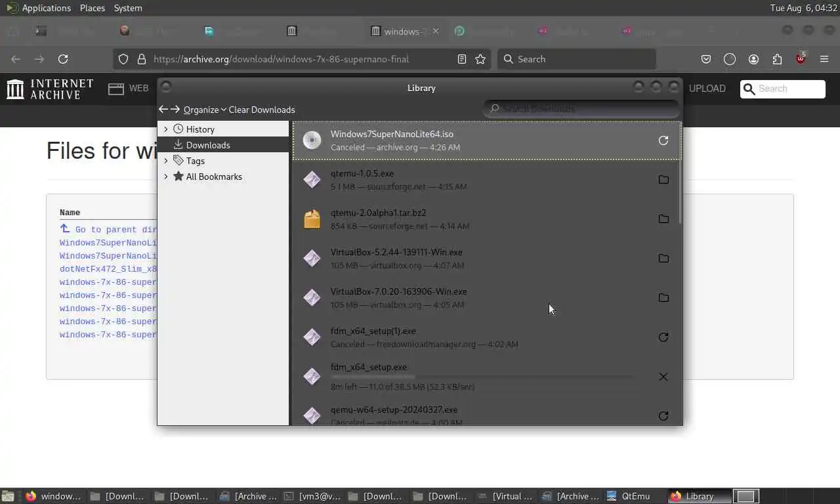The image size is (840, 504).
Task: Close the windows-7 browser tab
Action: tap(436, 31)
